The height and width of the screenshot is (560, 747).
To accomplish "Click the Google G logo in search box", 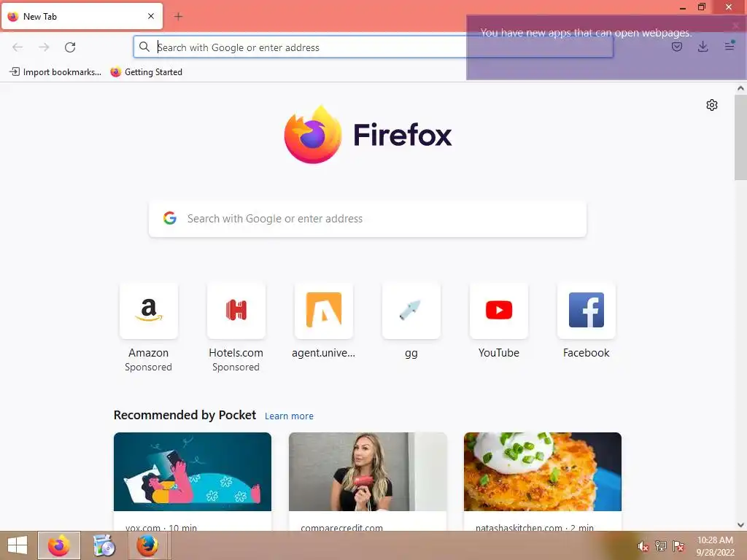I will click(169, 218).
